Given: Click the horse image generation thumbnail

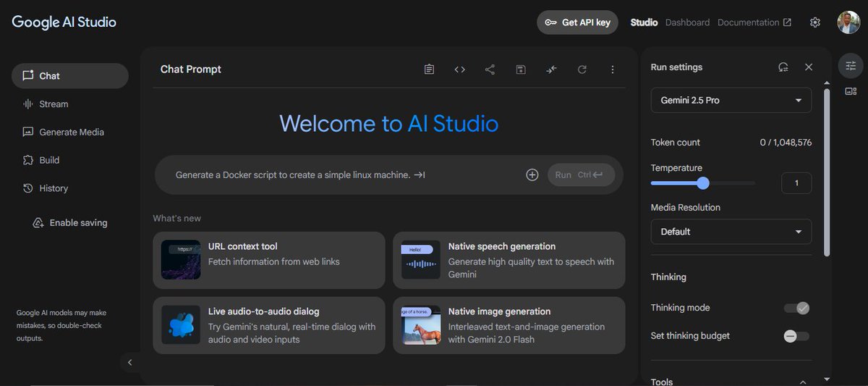Looking at the screenshot, I should tap(421, 325).
